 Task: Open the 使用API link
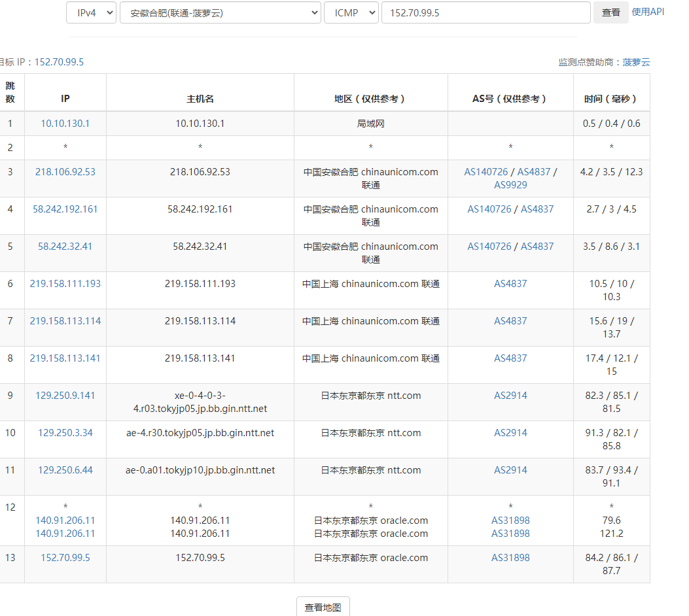point(648,12)
